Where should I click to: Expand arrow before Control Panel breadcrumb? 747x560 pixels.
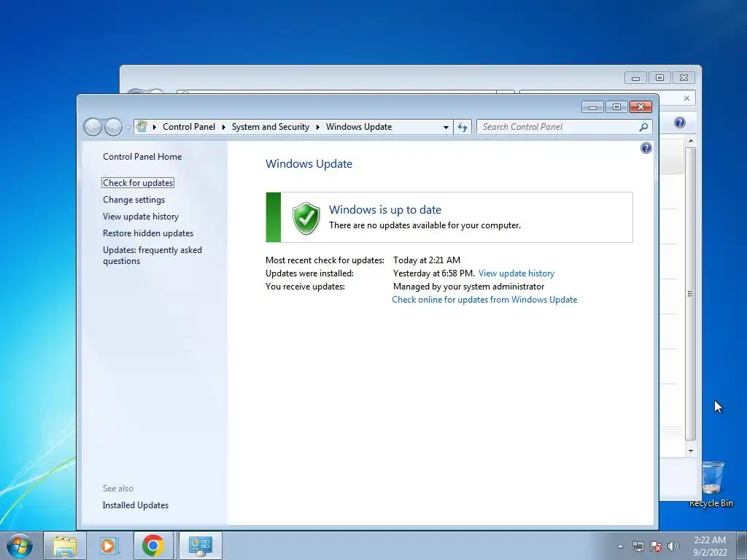click(x=155, y=127)
